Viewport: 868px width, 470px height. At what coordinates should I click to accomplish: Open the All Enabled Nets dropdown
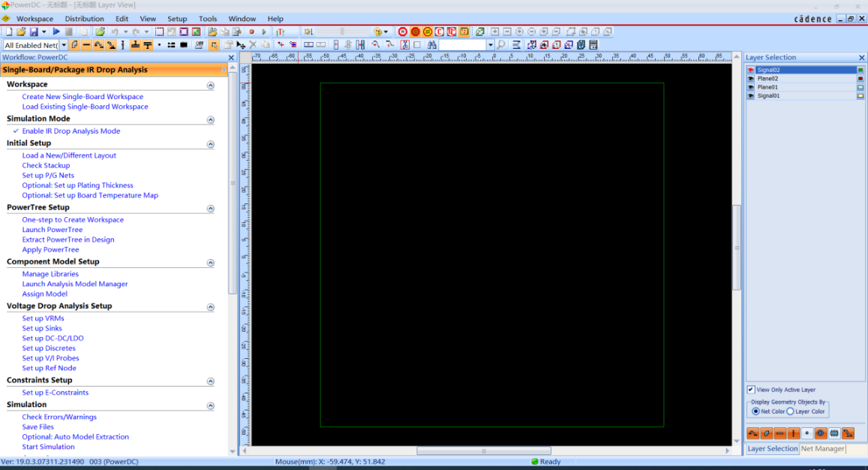click(64, 45)
